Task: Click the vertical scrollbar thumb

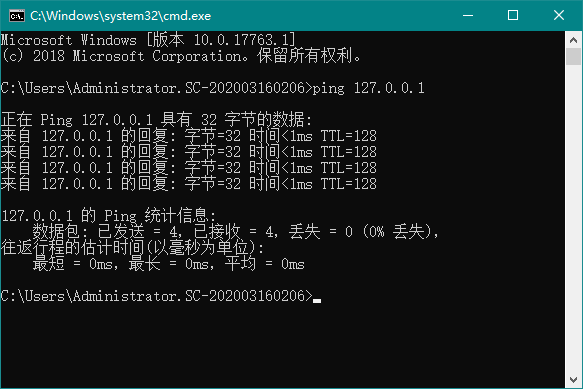Action: 573,57
